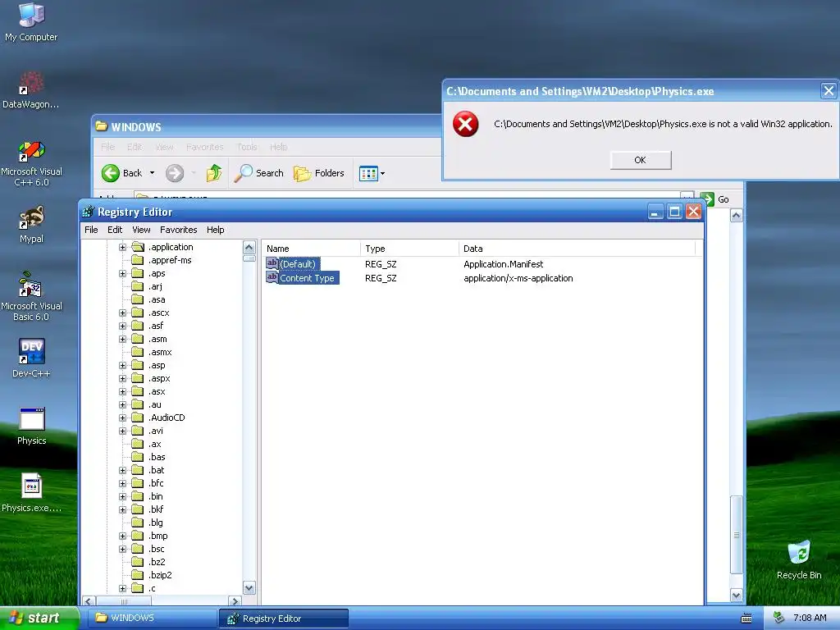Screen dimensions: 840x630
Task: Click the .application folder icon in tree
Action: tap(138, 246)
